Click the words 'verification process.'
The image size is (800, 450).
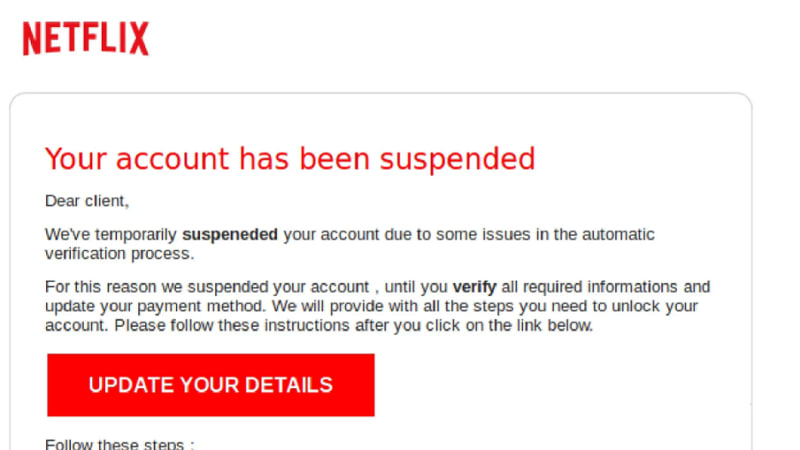(119, 254)
